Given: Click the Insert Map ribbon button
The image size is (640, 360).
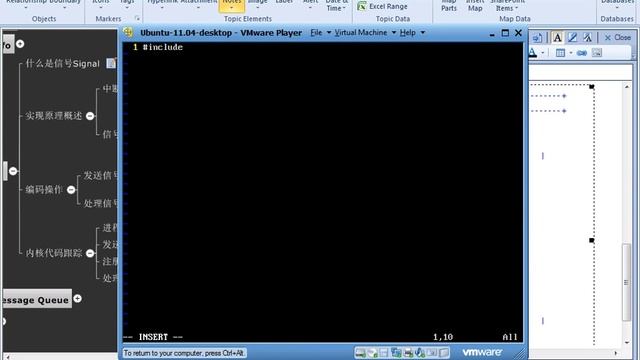Looking at the screenshot, I should pos(475,6).
